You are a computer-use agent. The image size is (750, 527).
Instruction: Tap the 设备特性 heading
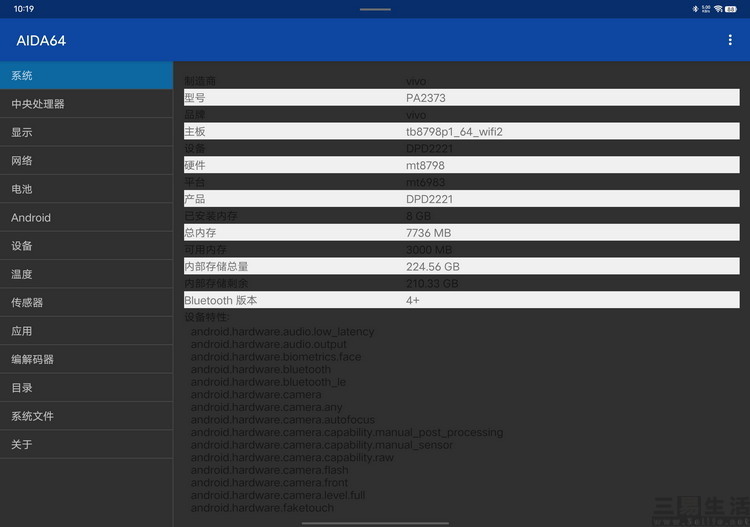[x=207, y=317]
